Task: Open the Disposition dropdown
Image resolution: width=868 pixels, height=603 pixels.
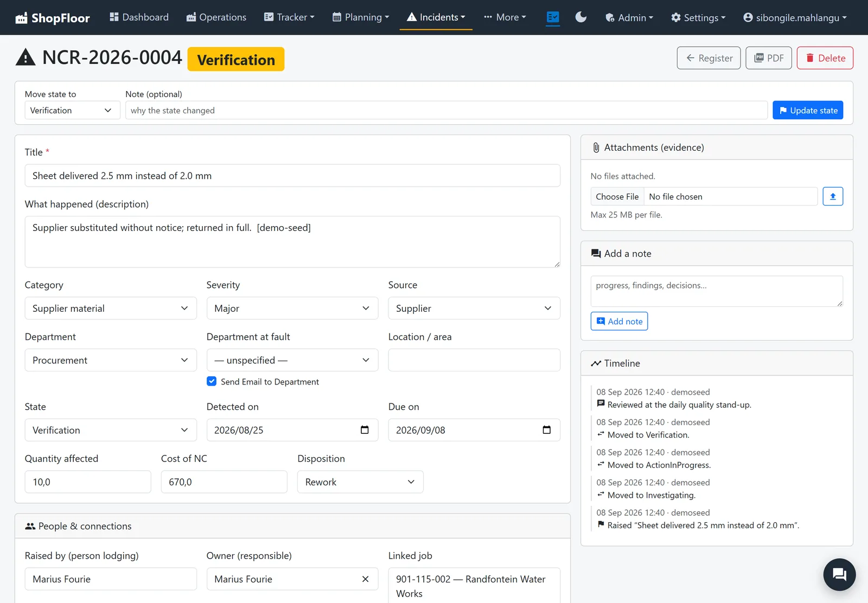Action: [360, 482]
